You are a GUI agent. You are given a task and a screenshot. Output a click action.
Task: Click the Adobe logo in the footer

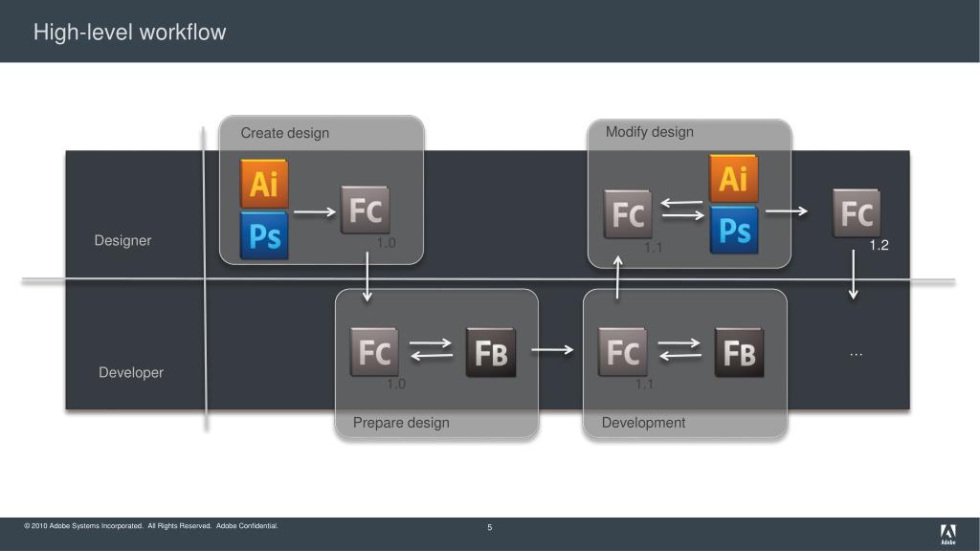(948, 534)
